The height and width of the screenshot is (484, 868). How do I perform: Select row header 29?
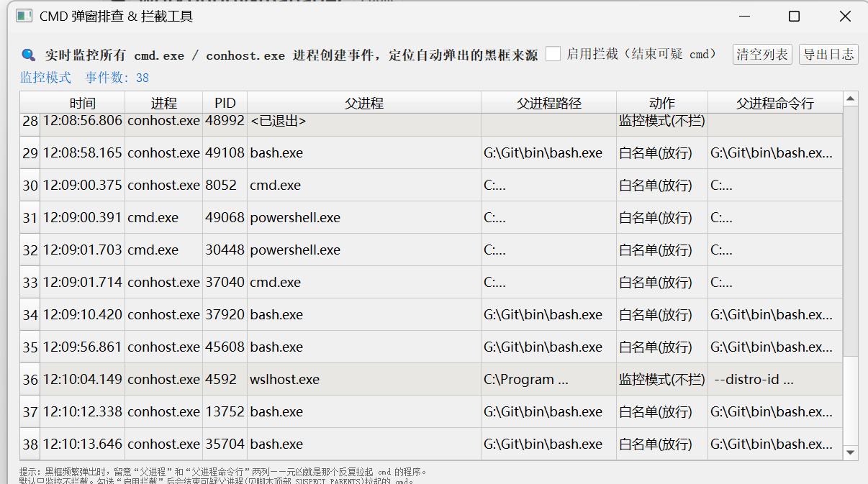[x=30, y=152]
